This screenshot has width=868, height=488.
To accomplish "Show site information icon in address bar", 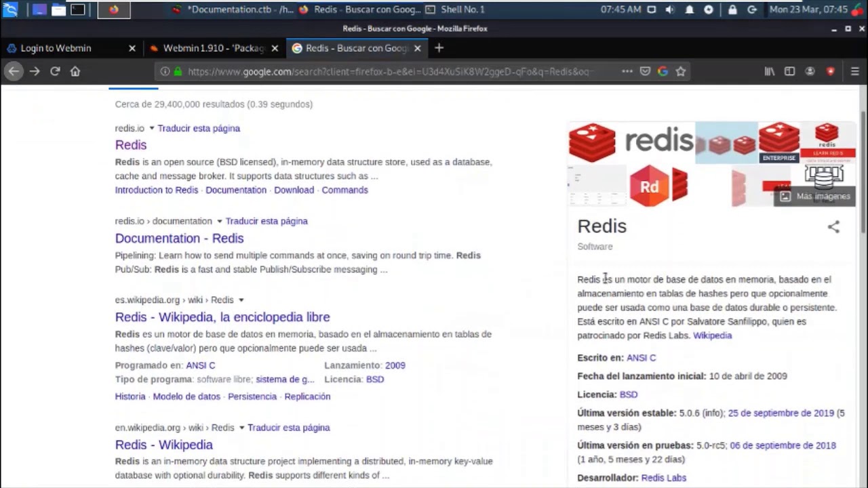I will [165, 71].
